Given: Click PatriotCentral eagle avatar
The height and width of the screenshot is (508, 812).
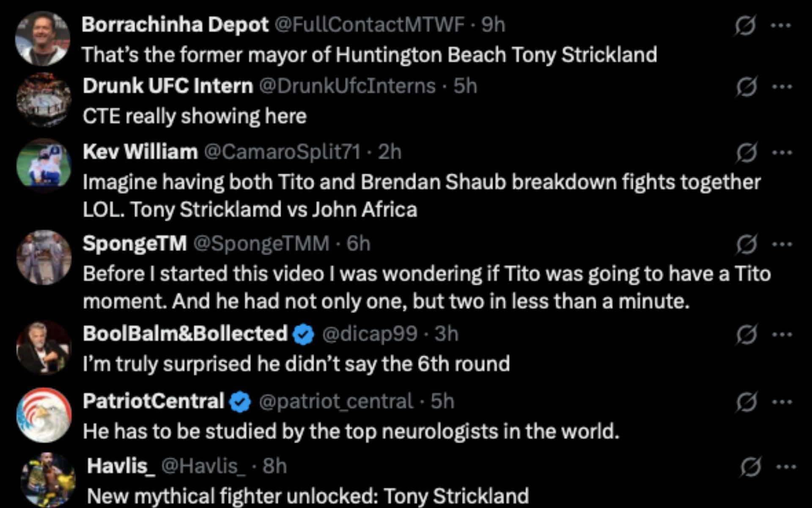Looking at the screenshot, I should tap(44, 415).
